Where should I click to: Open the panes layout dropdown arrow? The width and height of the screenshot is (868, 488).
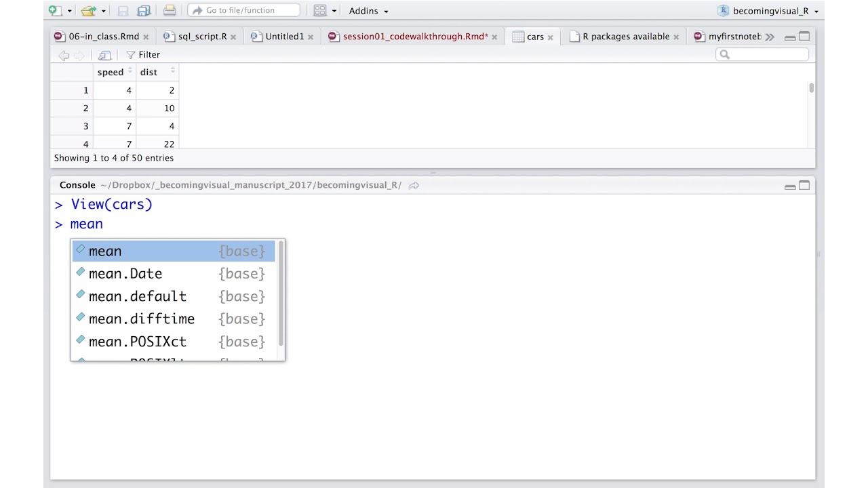(x=334, y=12)
